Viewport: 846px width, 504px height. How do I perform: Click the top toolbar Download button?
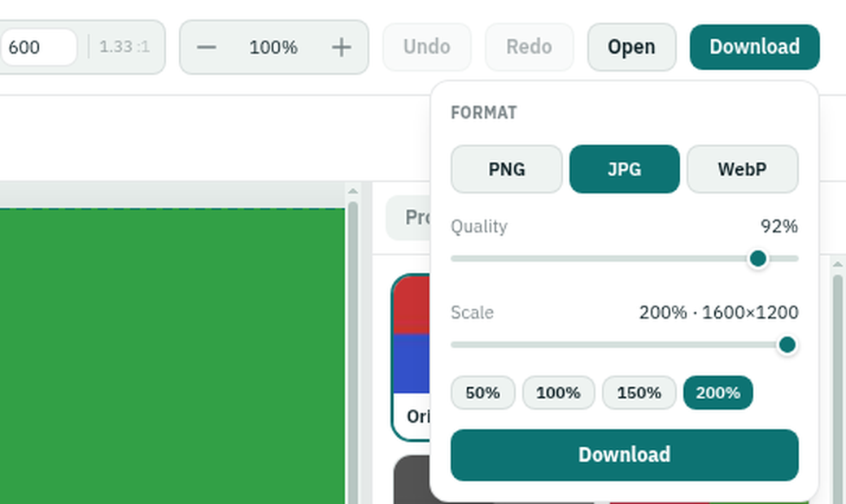(754, 47)
